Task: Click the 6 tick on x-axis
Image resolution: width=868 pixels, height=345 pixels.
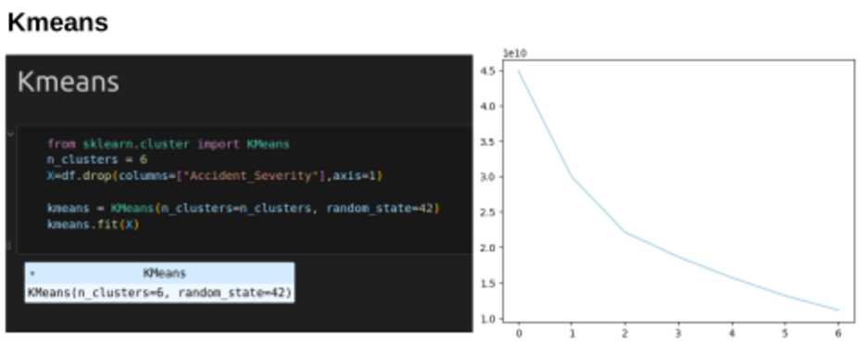Action: pos(838,333)
